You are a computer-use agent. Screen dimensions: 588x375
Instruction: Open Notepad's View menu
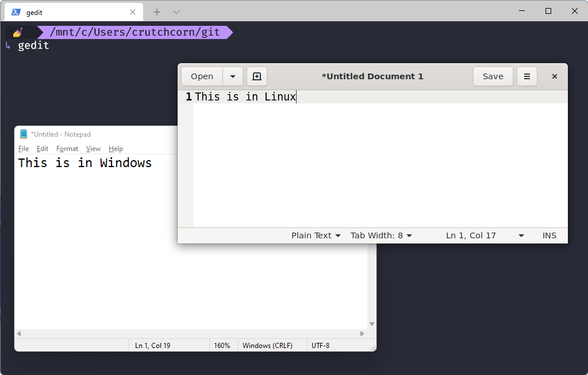pyautogui.click(x=93, y=148)
